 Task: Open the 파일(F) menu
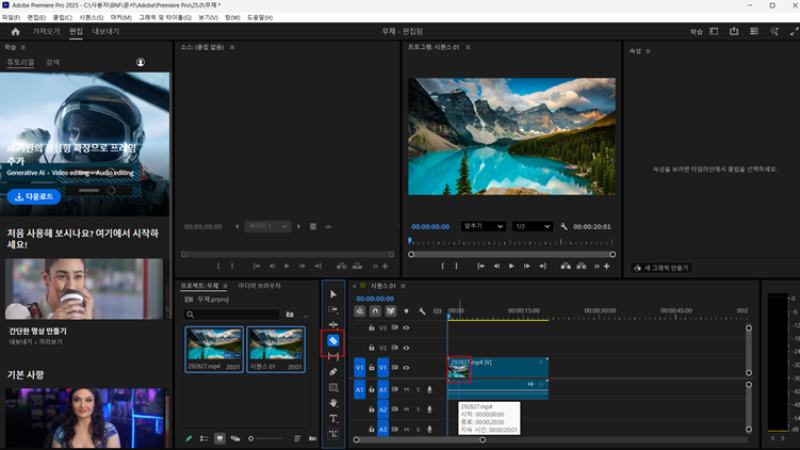pos(11,17)
